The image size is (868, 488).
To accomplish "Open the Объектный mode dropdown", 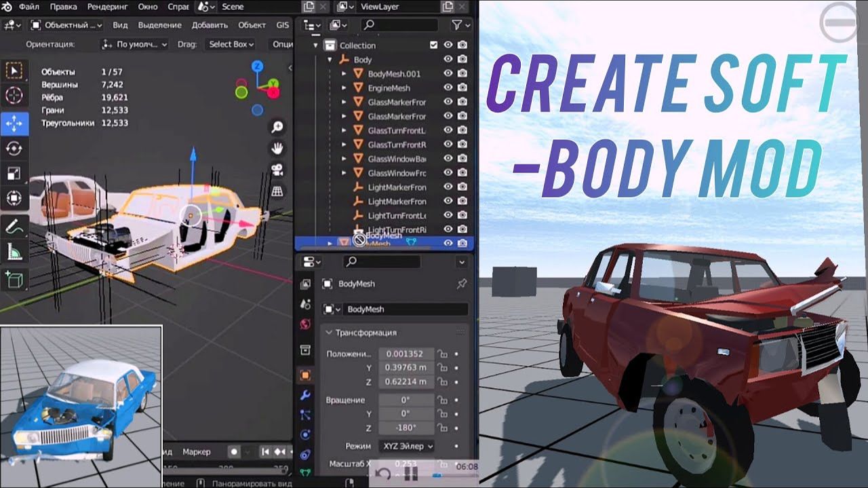I will [65, 25].
